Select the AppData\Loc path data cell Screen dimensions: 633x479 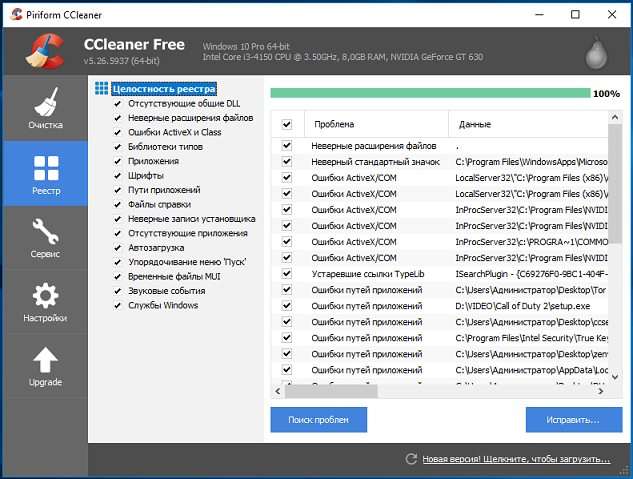pos(531,370)
